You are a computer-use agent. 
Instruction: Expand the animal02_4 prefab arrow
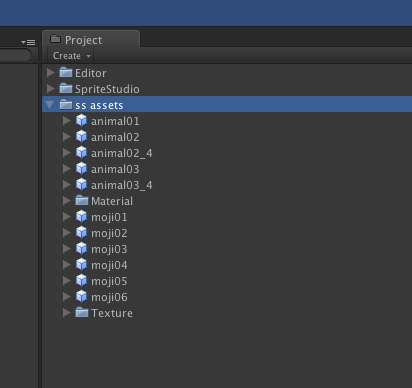point(67,153)
